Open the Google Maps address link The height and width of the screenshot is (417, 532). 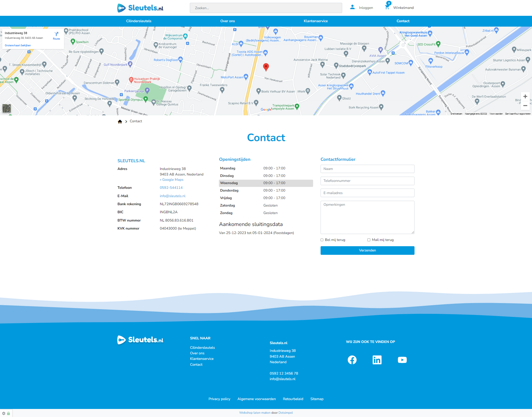click(172, 180)
